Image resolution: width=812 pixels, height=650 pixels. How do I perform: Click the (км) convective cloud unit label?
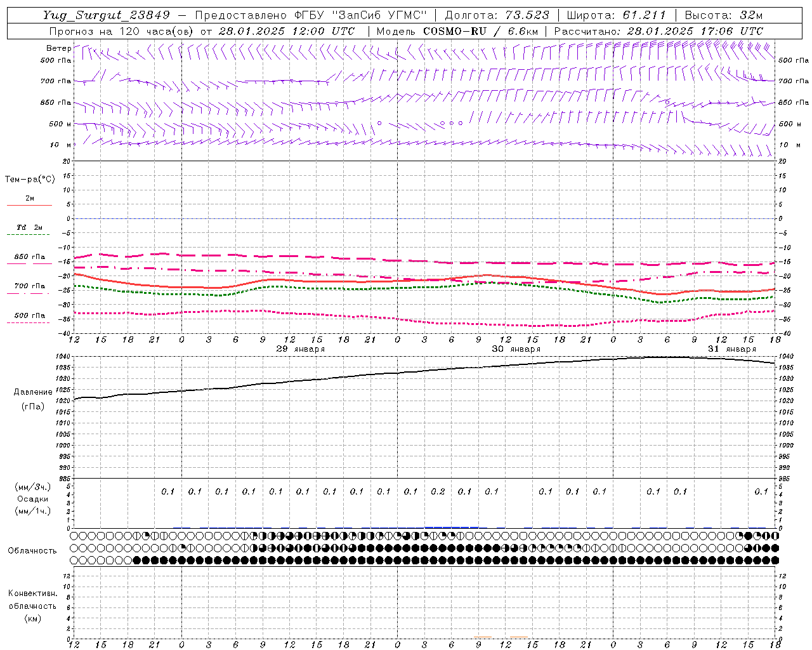click(x=32, y=618)
